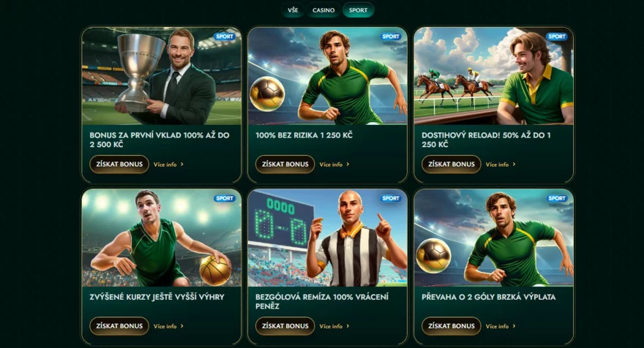
Task: Click SPORT badge on basketball odds card
Action: tap(224, 198)
